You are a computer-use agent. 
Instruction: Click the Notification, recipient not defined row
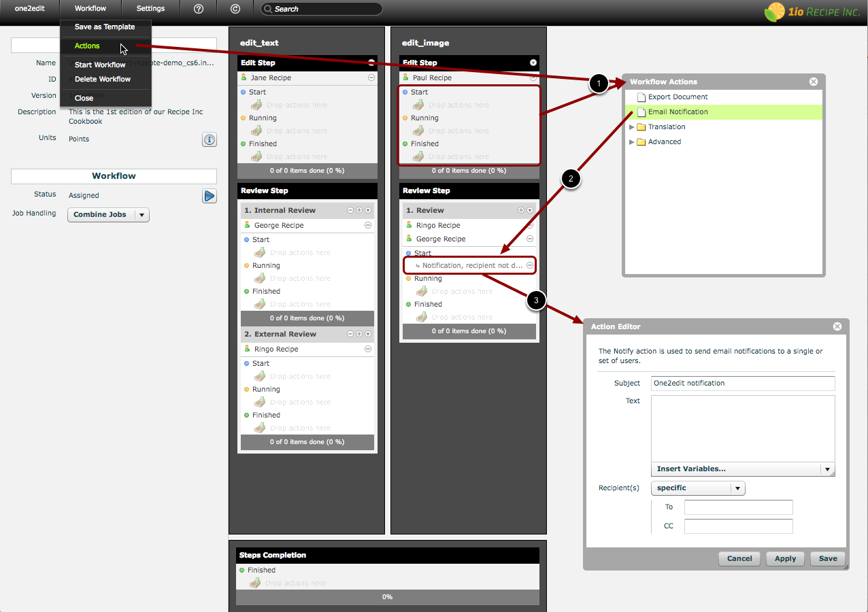click(469, 265)
